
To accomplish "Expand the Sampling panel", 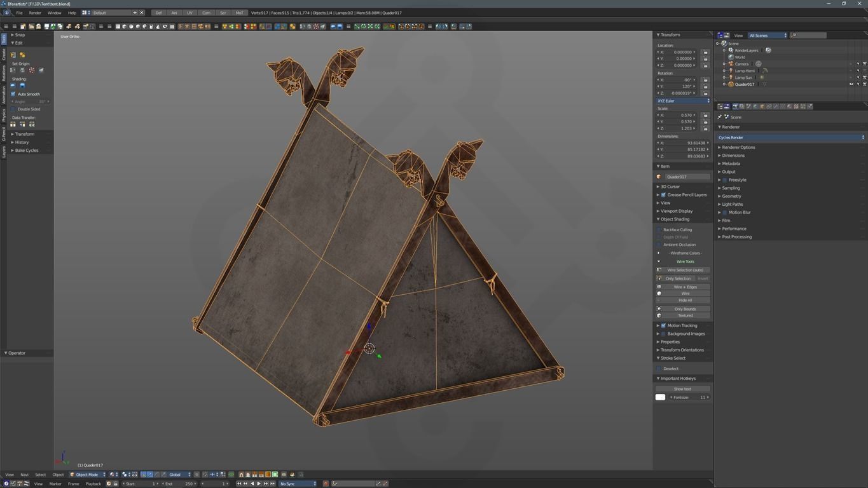I will 731,188.
